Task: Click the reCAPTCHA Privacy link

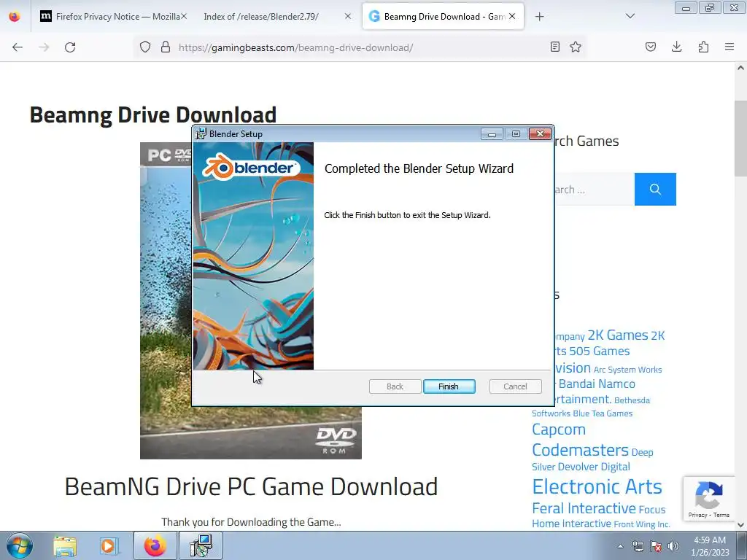Action: [x=697, y=515]
